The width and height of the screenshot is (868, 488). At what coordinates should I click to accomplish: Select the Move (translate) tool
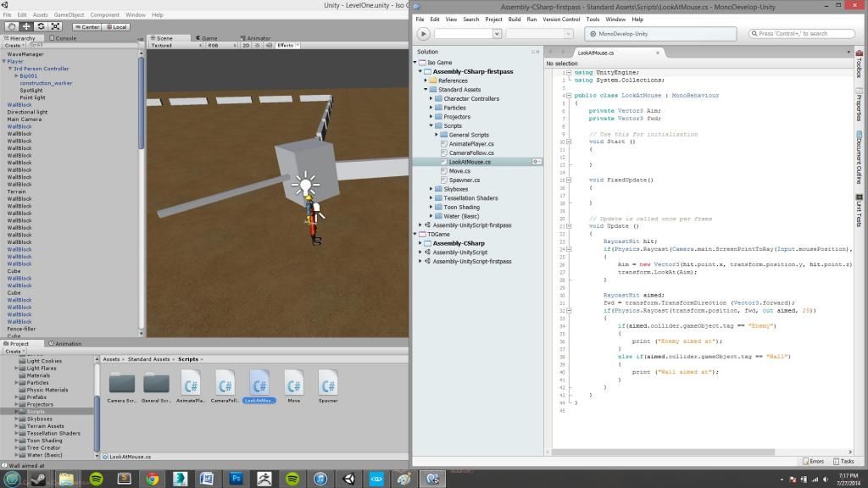(25, 26)
